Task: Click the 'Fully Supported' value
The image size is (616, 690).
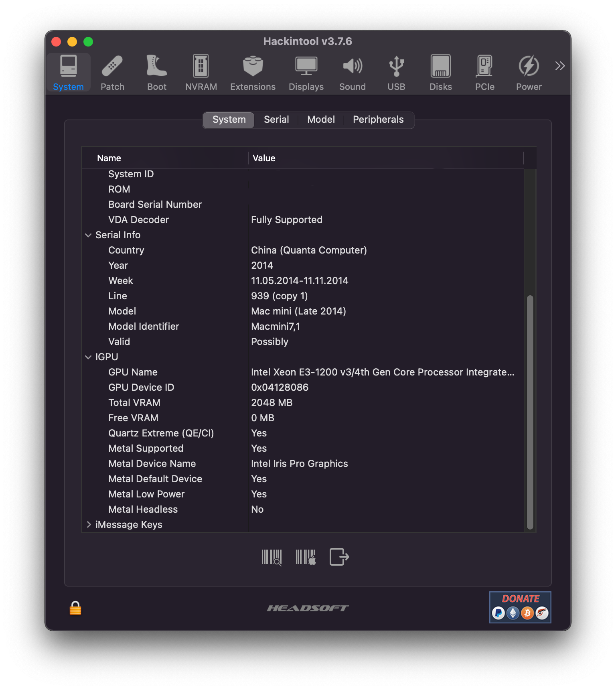Action: (287, 220)
